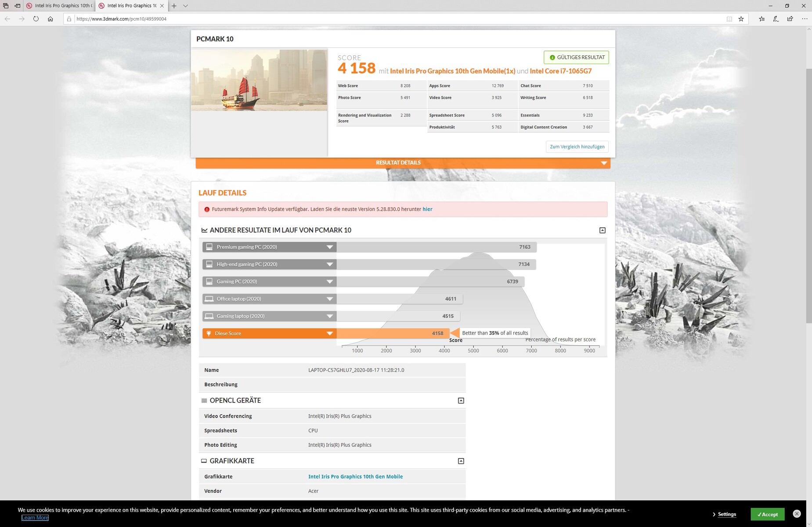Open Intel Iris Pro Graphics 10th Gen Mobile link in Grafikkarte row

[355, 476]
